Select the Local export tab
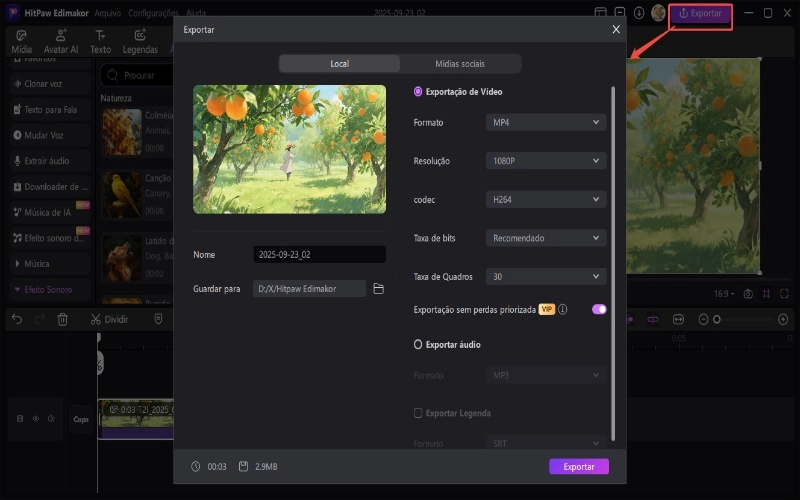Screen dimensions: 800x500 tap(339, 64)
